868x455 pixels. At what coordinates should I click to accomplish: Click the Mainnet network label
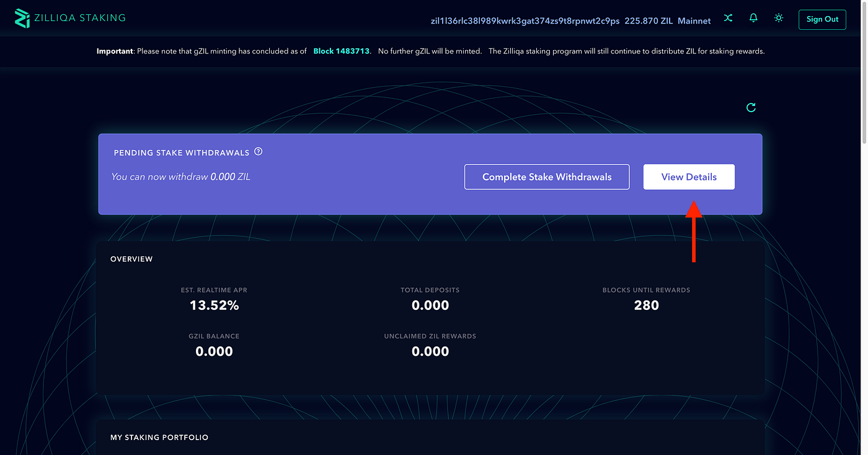tap(694, 20)
